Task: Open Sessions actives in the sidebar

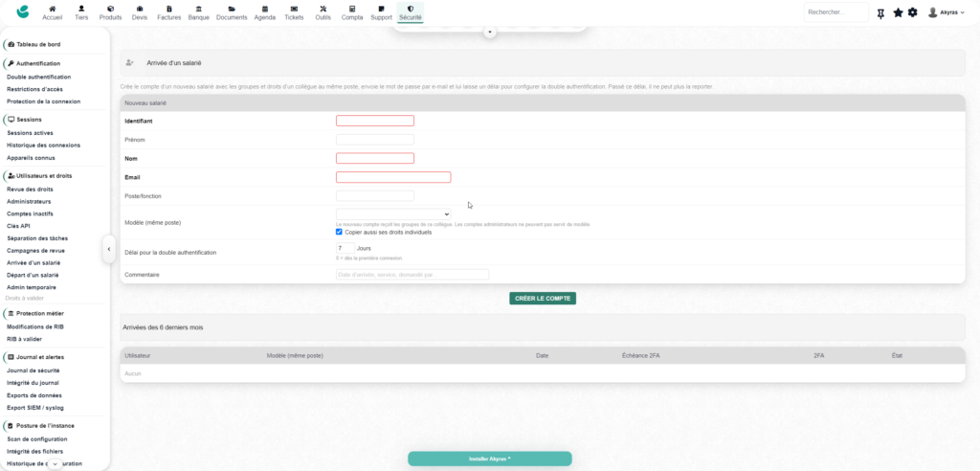Action: coord(30,133)
